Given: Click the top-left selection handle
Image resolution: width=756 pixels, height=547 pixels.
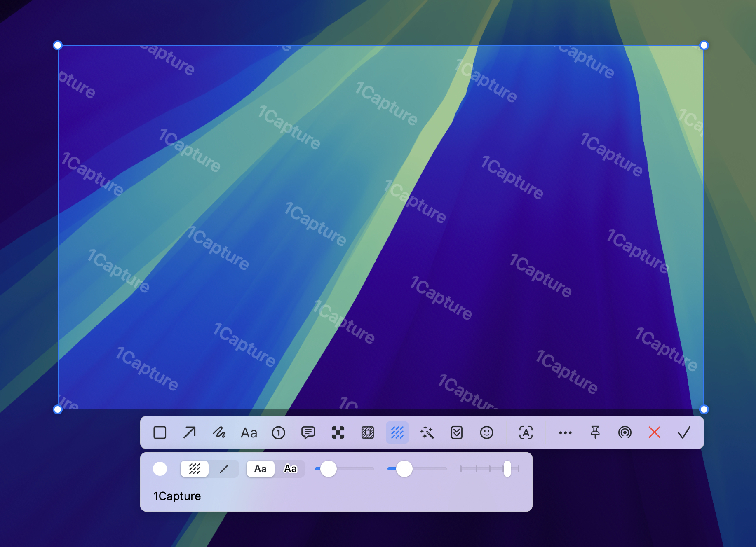Looking at the screenshot, I should coord(58,45).
